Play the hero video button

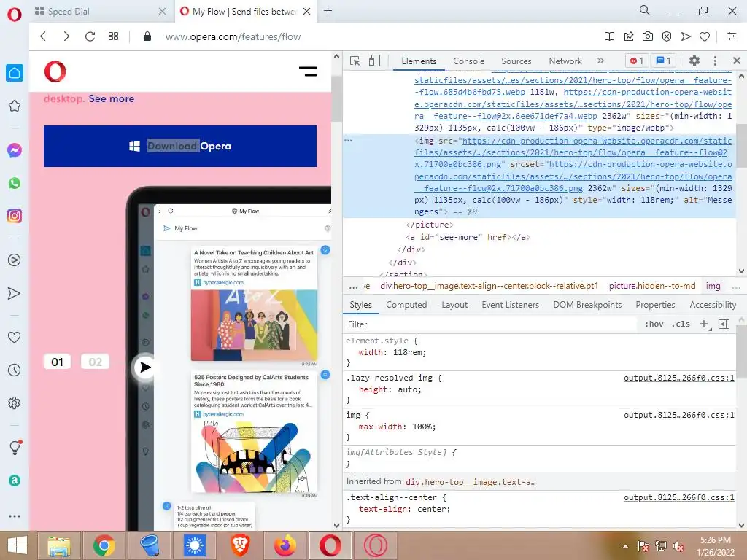pos(144,367)
